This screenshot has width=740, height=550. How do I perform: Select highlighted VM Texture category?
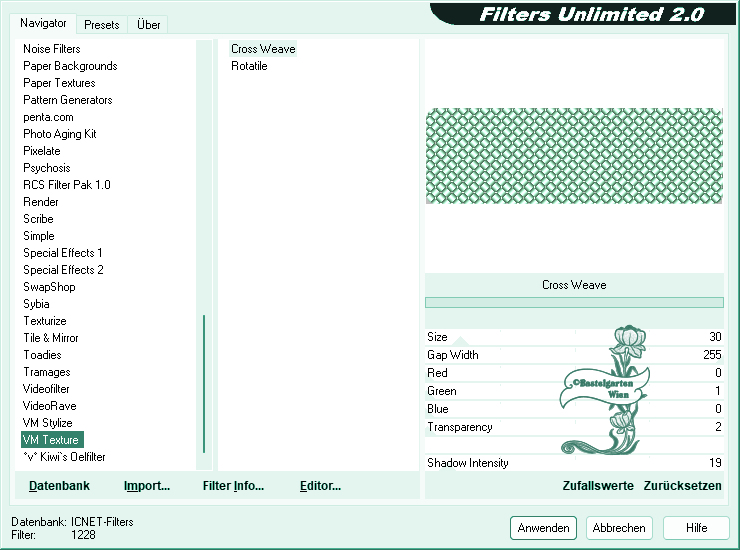coord(52,440)
